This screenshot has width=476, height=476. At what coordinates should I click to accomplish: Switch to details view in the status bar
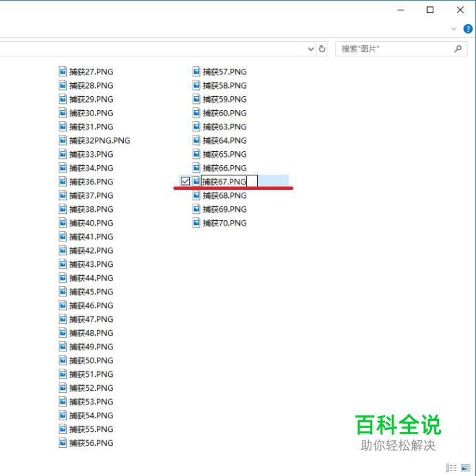451,468
